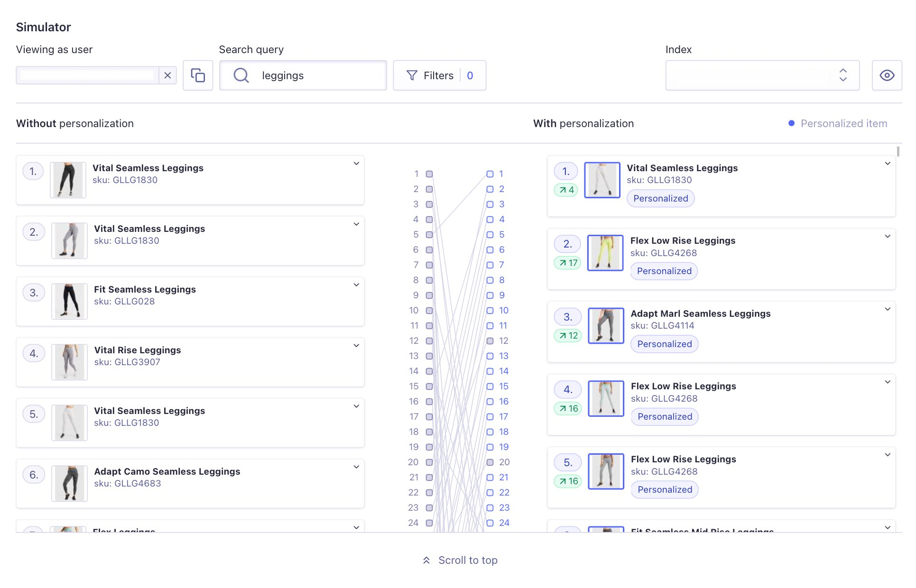The height and width of the screenshot is (588, 916).
Task: Select right rank node 20 in graph
Action: pos(490,462)
